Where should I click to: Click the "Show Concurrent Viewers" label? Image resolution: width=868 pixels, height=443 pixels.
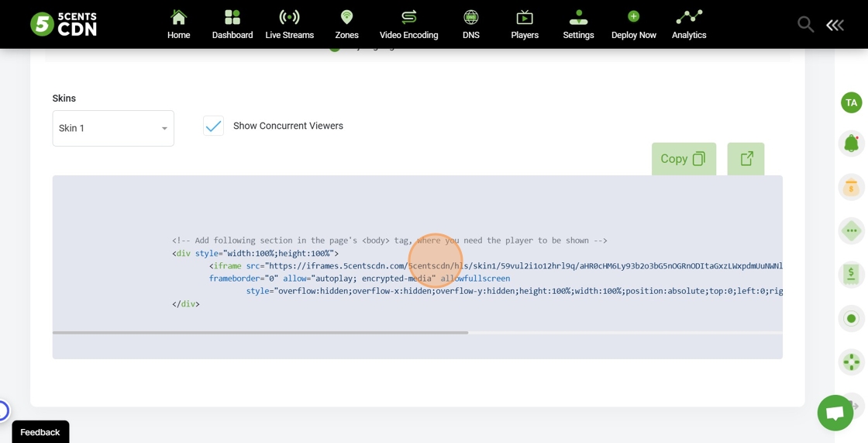pyautogui.click(x=288, y=126)
